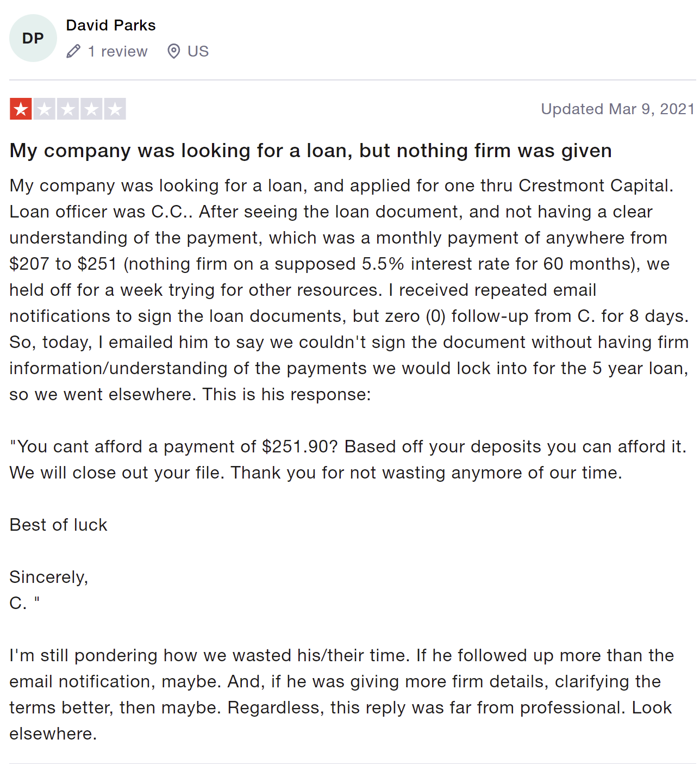
Task: Click the 'Updated Mar 9, 2021' date
Action: (x=618, y=109)
